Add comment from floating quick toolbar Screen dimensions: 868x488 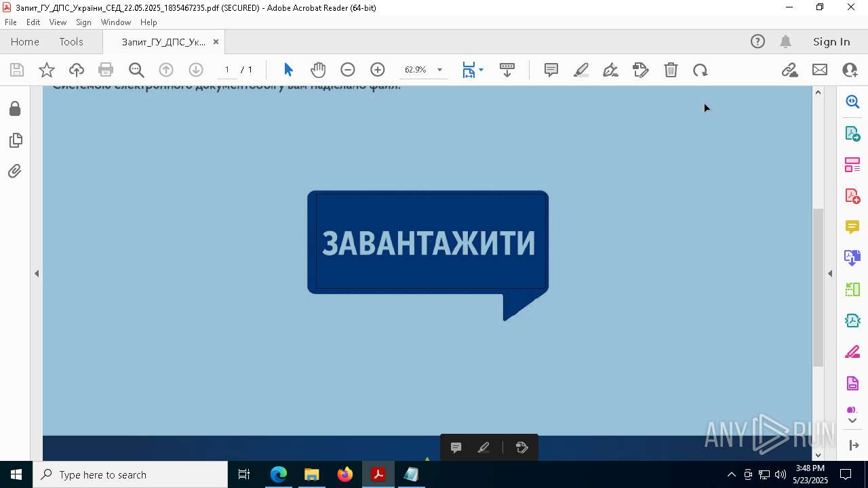coord(456,447)
